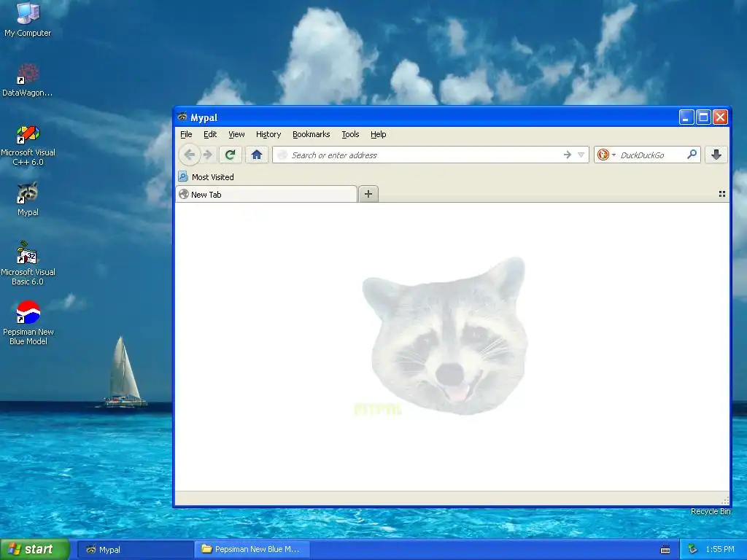747x560 pixels.
Task: Click the Mypal raccoon title bar icon
Action: (182, 117)
